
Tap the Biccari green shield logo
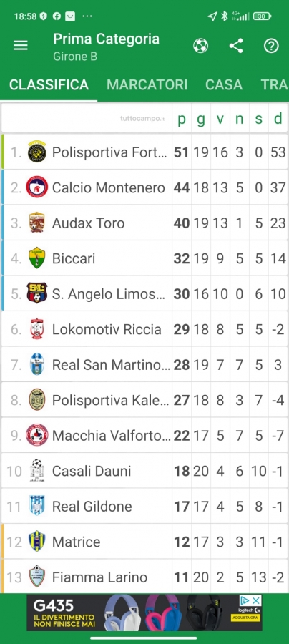pos(37,258)
